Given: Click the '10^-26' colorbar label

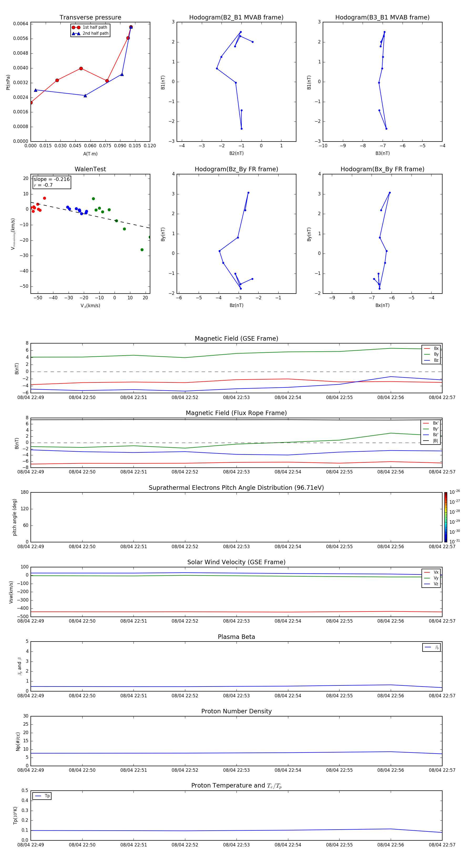Looking at the screenshot, I should pos(455,492).
